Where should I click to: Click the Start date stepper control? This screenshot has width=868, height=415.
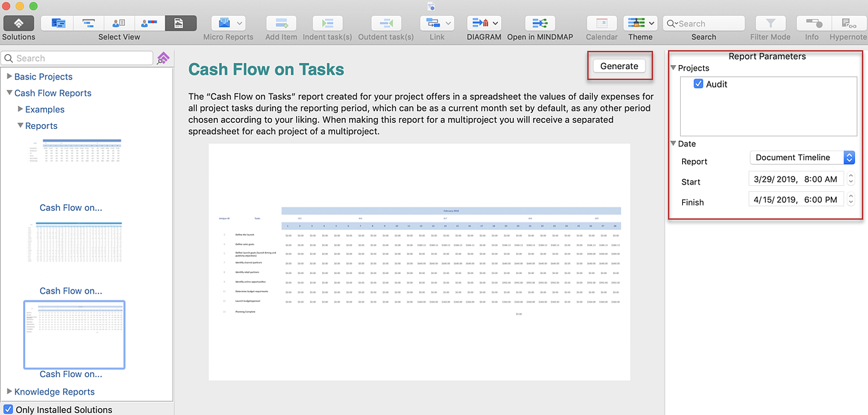[851, 180]
